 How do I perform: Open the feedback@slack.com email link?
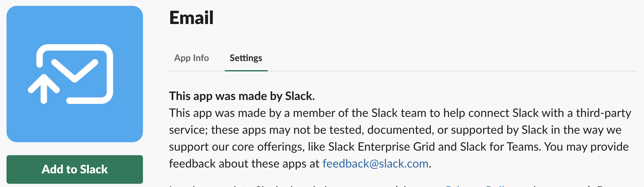pyautogui.click(x=375, y=164)
